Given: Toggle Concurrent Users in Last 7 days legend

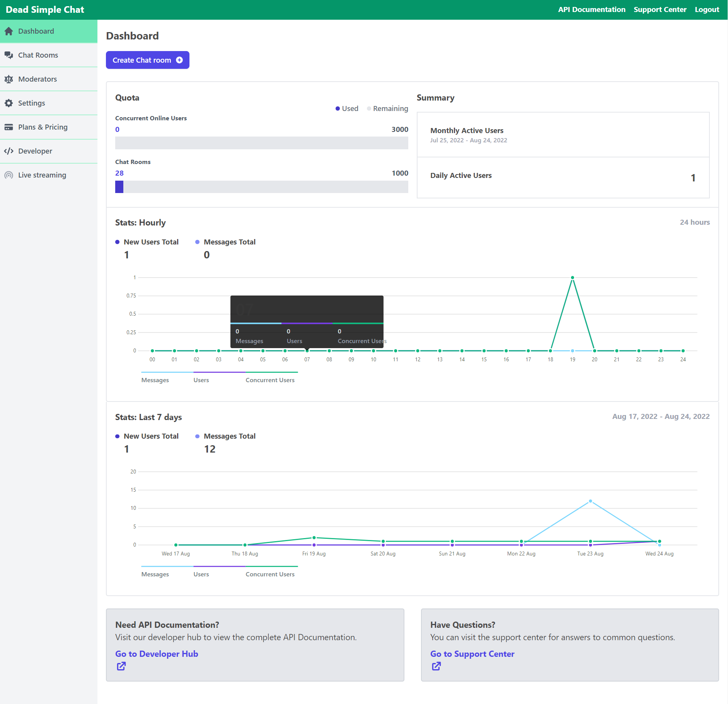Looking at the screenshot, I should [x=270, y=574].
